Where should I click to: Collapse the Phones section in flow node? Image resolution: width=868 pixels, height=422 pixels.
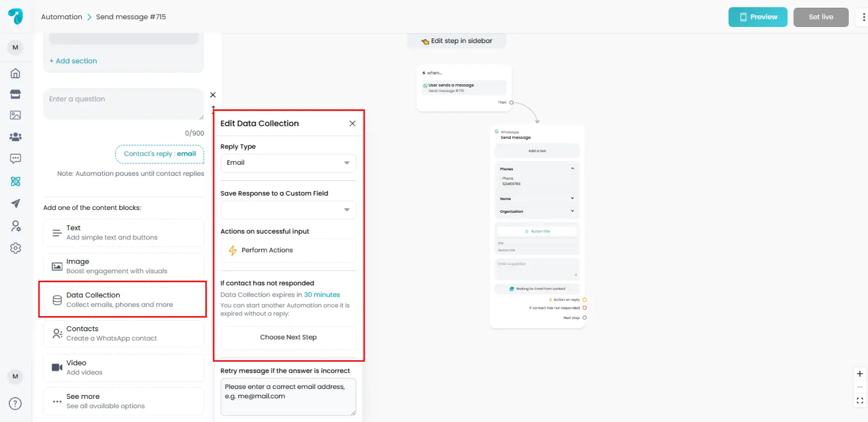click(572, 169)
